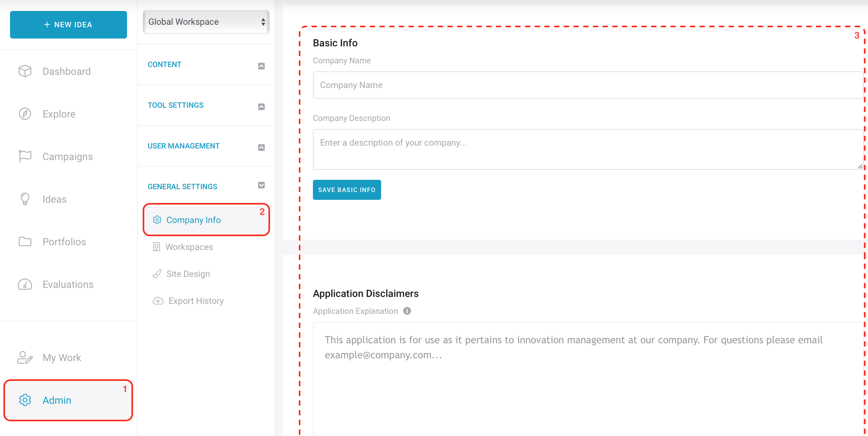Click the My Work user-edit icon
This screenshot has height=436, width=868.
(25, 357)
